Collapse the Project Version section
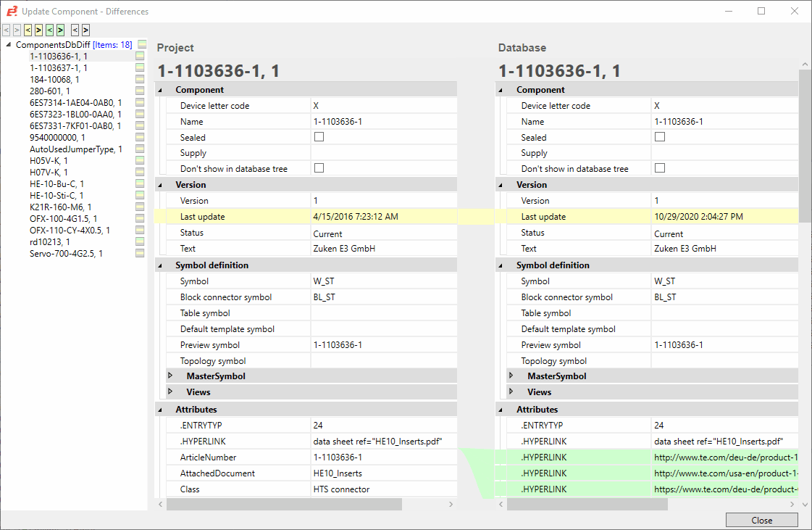 click(x=160, y=185)
